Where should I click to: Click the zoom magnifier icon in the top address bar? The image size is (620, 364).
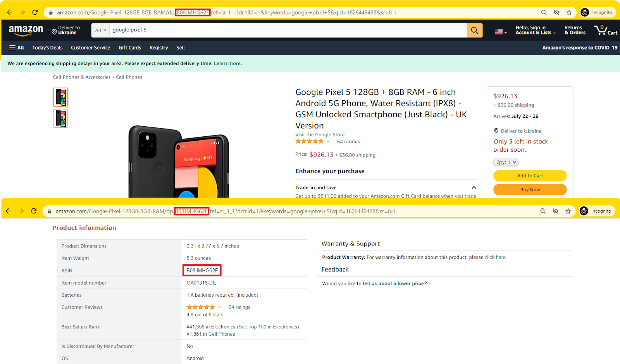click(x=544, y=12)
